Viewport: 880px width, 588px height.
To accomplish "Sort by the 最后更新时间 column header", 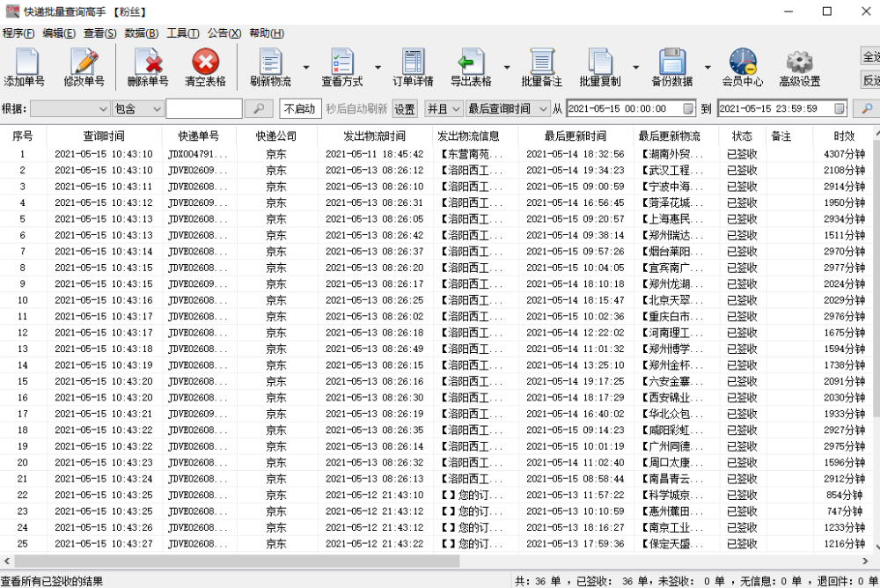I will pos(576,136).
